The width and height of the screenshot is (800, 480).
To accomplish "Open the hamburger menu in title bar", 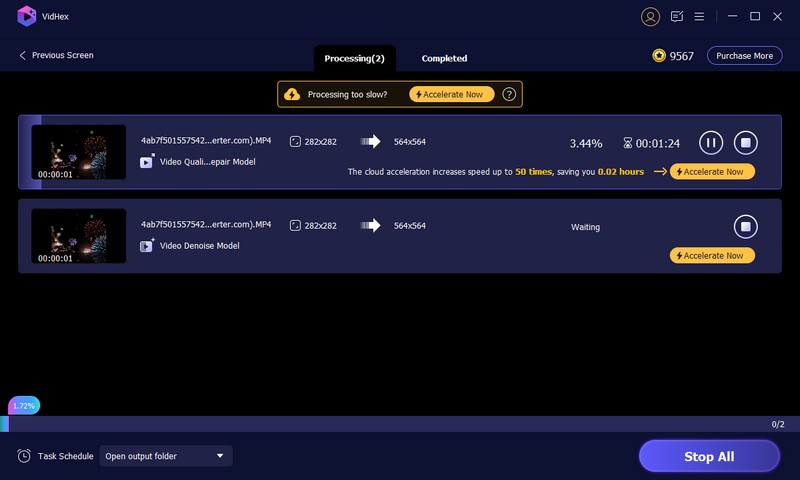I will 699,17.
